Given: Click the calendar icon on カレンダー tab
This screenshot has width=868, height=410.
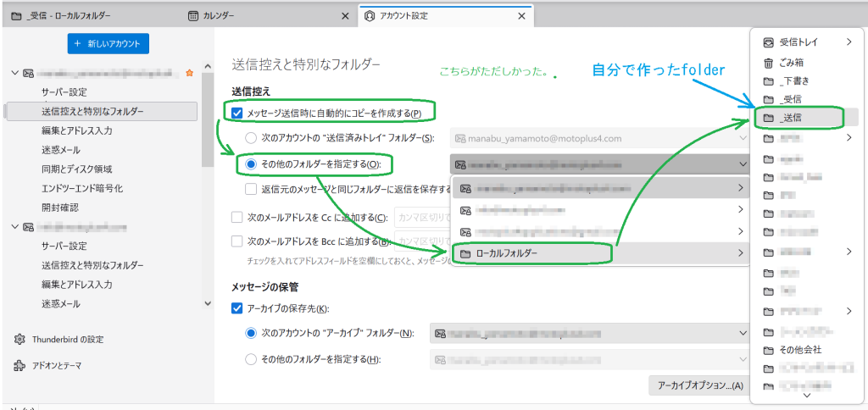Looking at the screenshot, I should 194,16.
